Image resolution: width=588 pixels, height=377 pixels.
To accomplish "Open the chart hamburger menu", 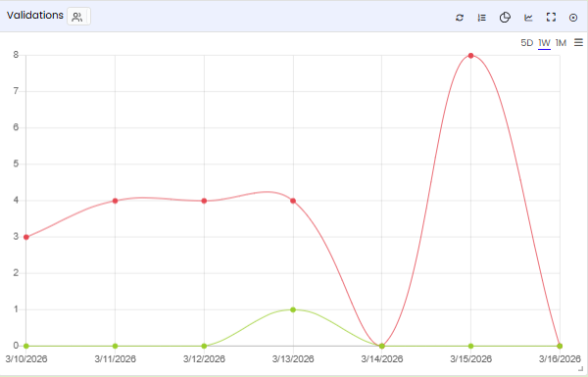I will click(x=578, y=43).
